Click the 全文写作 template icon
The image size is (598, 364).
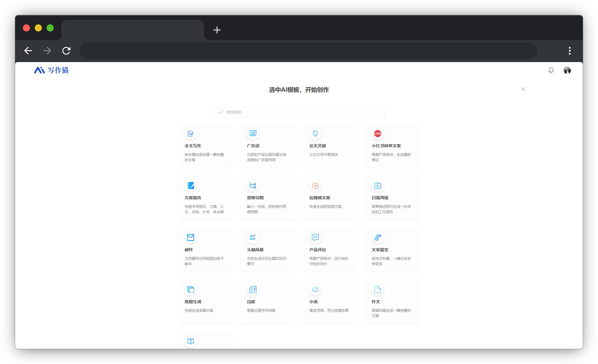tap(190, 134)
